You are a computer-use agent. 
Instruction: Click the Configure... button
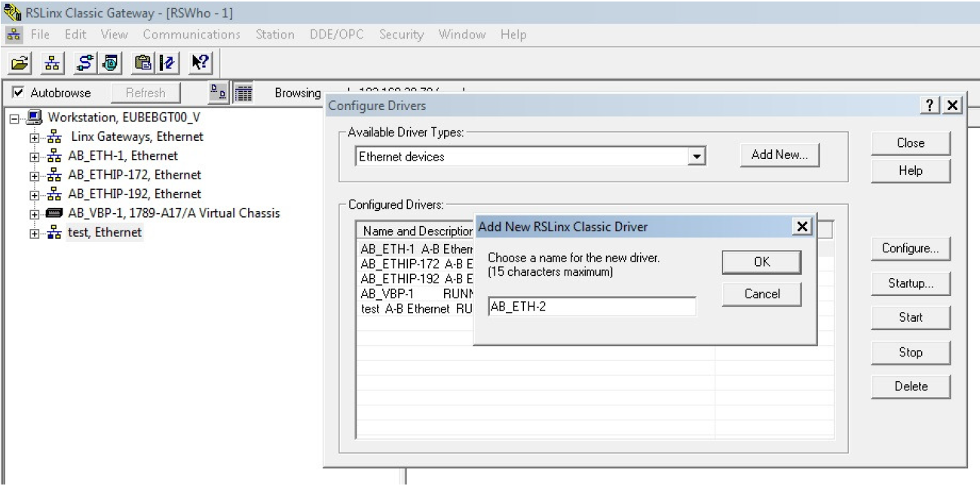[911, 249]
